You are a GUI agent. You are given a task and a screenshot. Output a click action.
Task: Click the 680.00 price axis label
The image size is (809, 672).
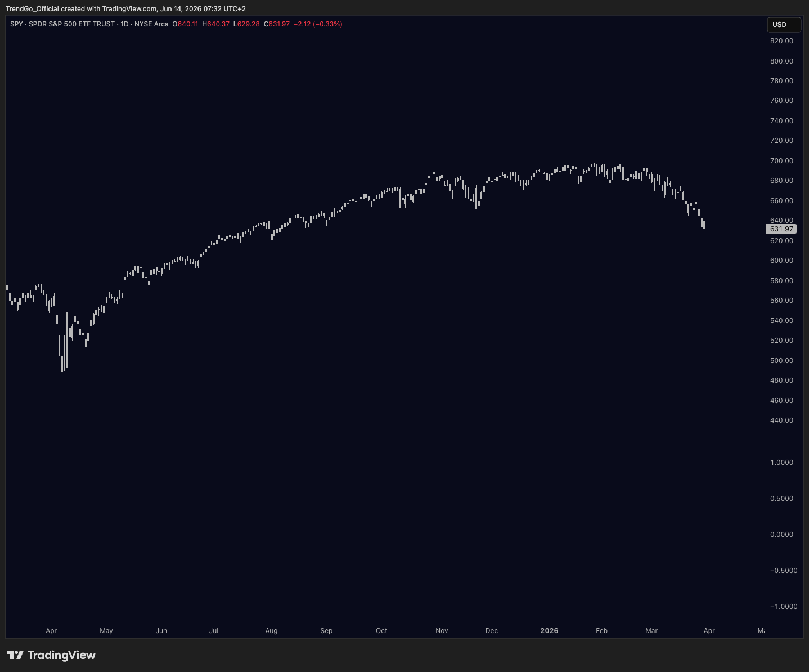781,181
